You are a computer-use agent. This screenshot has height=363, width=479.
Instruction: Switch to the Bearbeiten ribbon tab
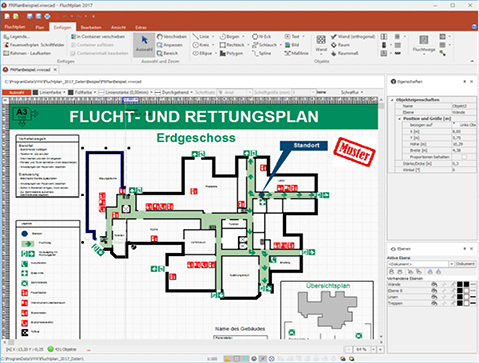coord(91,27)
